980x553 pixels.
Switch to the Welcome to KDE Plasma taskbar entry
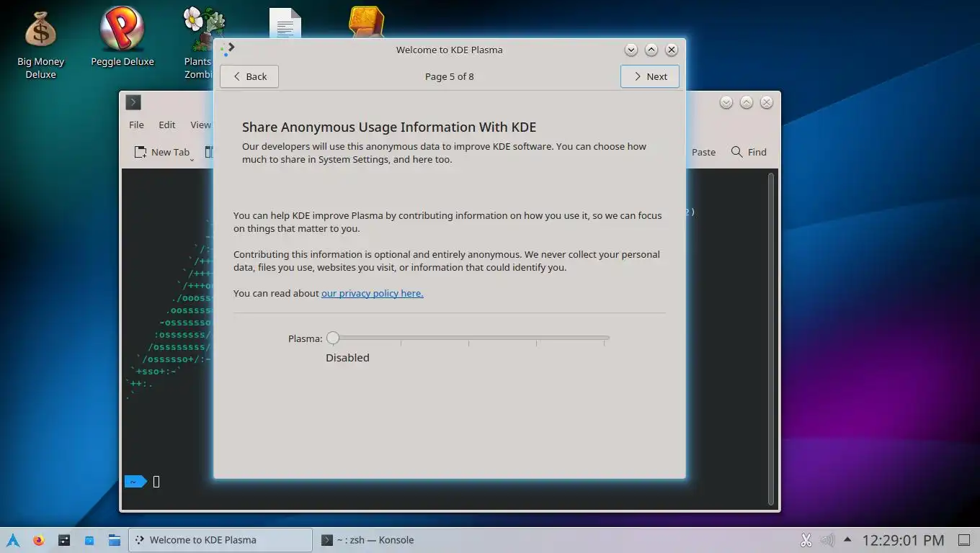point(220,540)
